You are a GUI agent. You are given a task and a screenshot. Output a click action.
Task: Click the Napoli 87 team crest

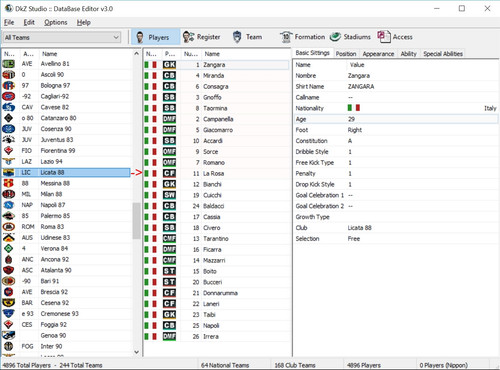9,205
